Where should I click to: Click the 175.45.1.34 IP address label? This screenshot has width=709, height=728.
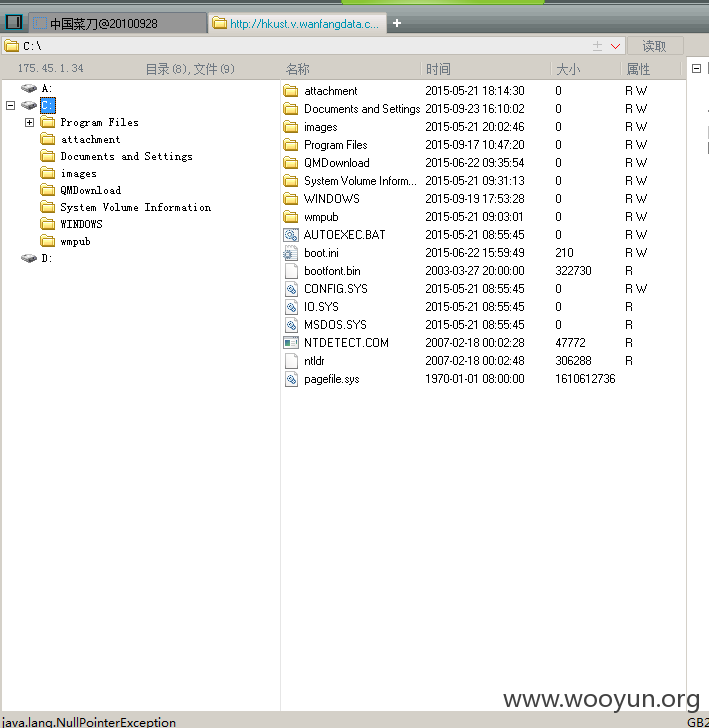[51, 68]
